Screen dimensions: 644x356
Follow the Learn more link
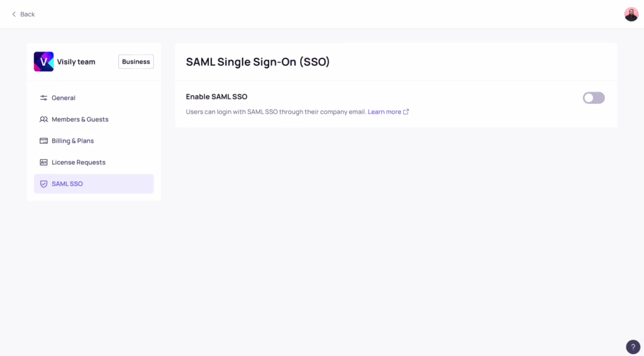click(x=384, y=112)
